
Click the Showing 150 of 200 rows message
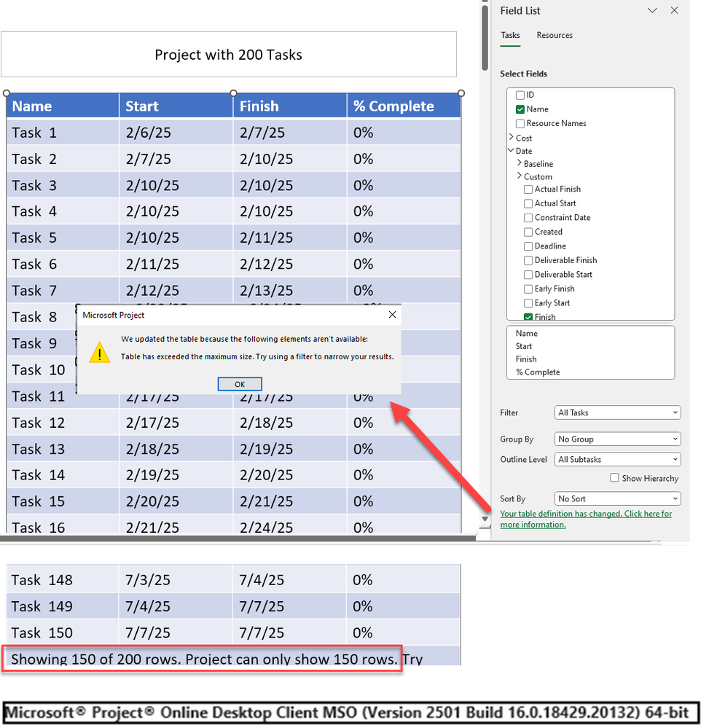pos(203,659)
